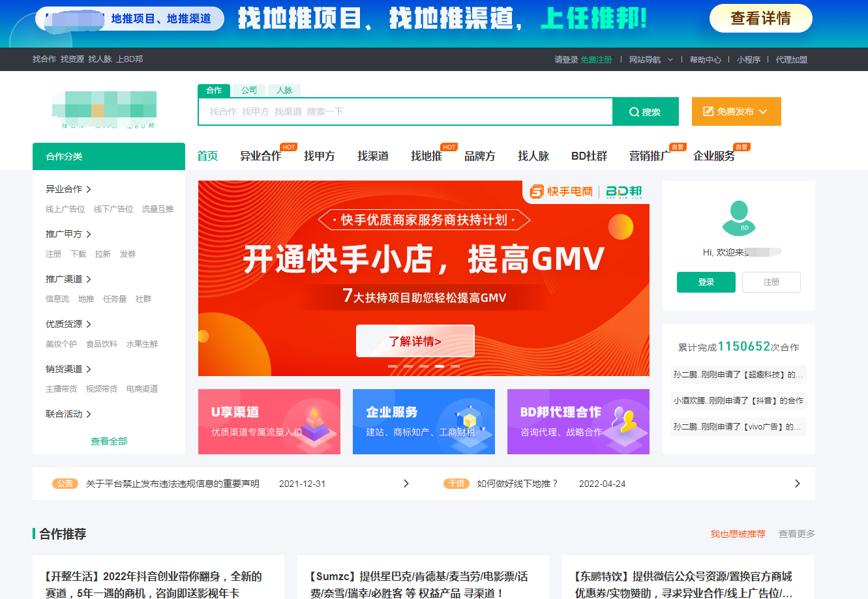Click 免费注册 link in top bar
The width and height of the screenshot is (868, 599).
(597, 59)
